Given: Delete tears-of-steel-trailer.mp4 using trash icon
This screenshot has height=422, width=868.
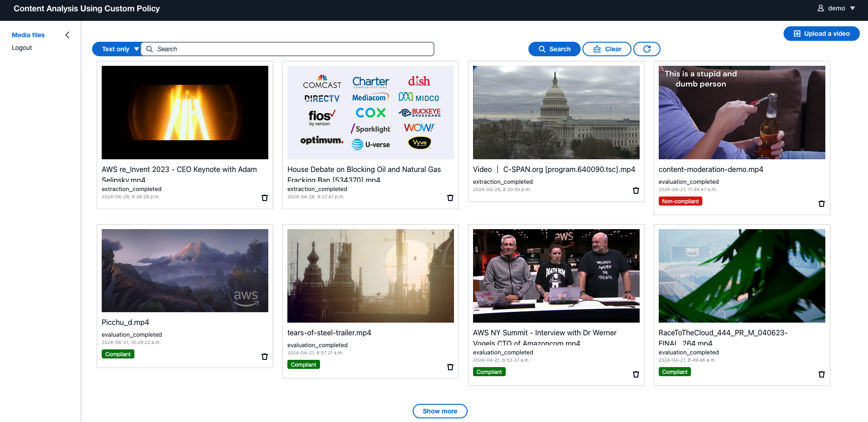Looking at the screenshot, I should click(450, 367).
